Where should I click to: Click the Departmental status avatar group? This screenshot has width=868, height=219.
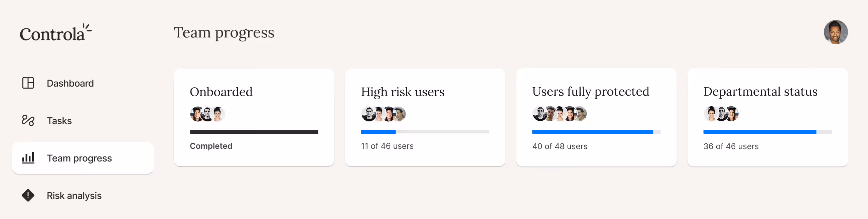point(721,114)
